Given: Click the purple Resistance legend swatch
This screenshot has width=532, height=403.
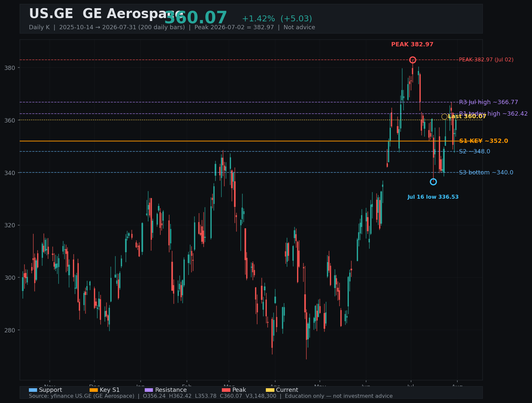Looking at the screenshot, I should (x=149, y=390).
